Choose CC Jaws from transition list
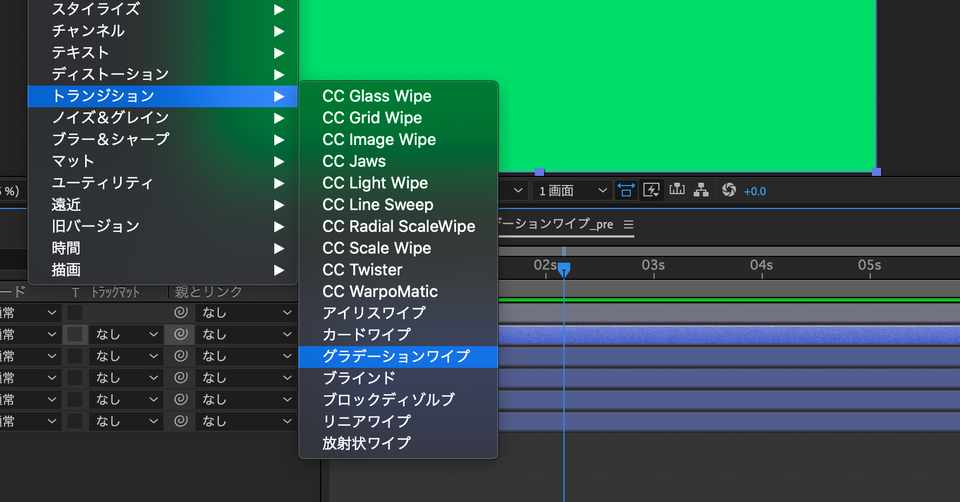 tap(399, 161)
